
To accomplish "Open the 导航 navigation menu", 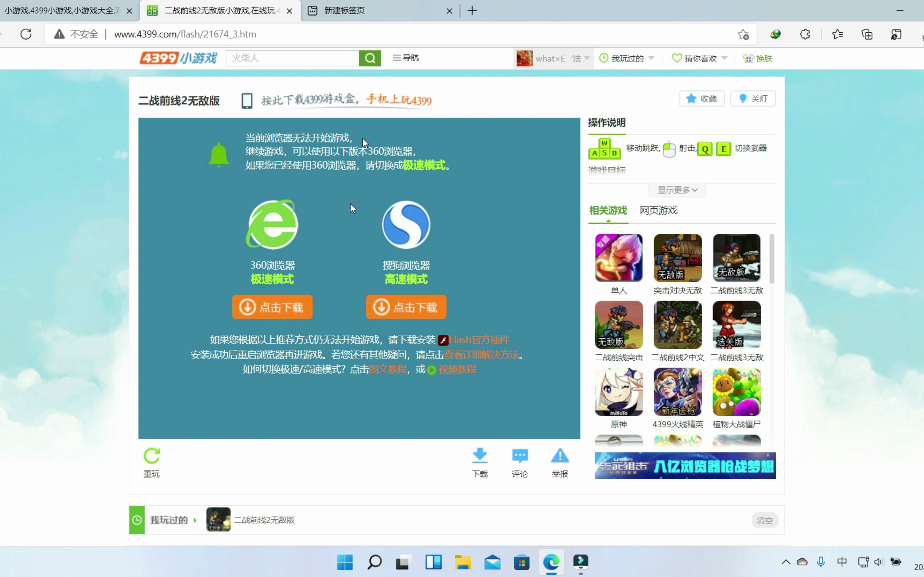I will [x=406, y=58].
